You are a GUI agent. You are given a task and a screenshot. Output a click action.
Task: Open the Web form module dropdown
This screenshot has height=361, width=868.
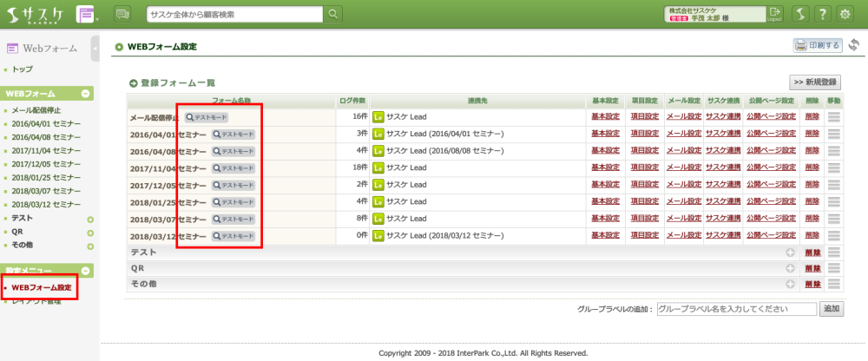click(x=87, y=14)
